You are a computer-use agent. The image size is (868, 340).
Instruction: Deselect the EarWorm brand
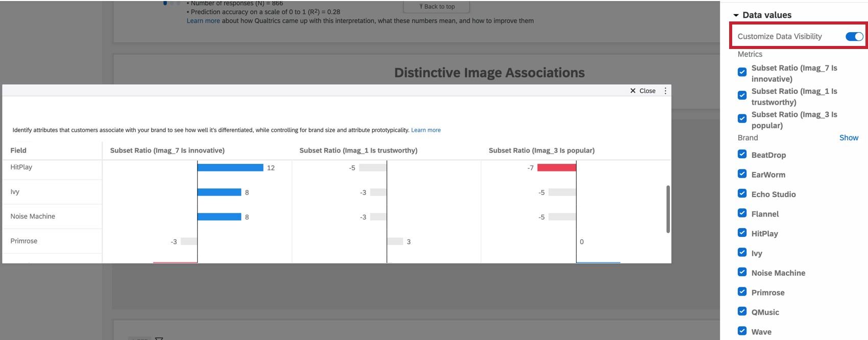742,174
